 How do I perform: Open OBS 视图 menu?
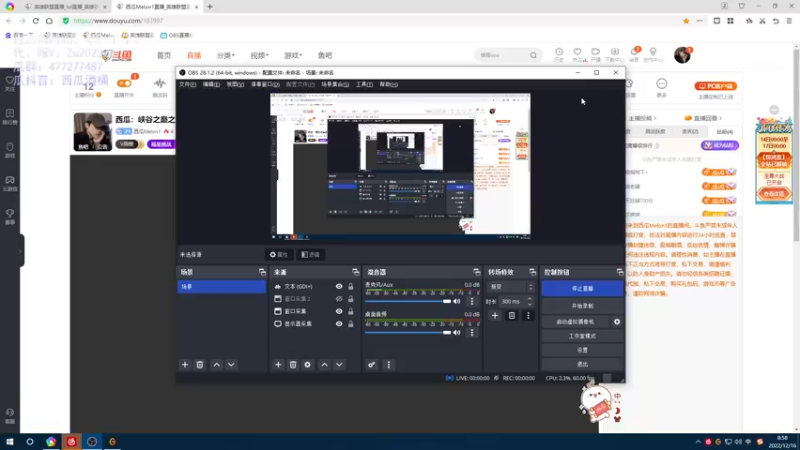[235, 84]
